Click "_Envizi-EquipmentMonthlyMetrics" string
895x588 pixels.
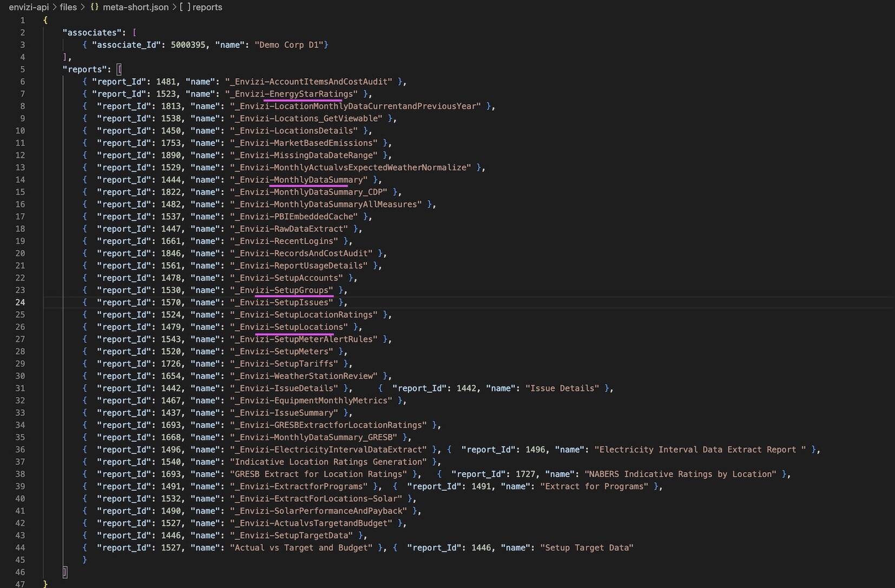tap(311, 401)
